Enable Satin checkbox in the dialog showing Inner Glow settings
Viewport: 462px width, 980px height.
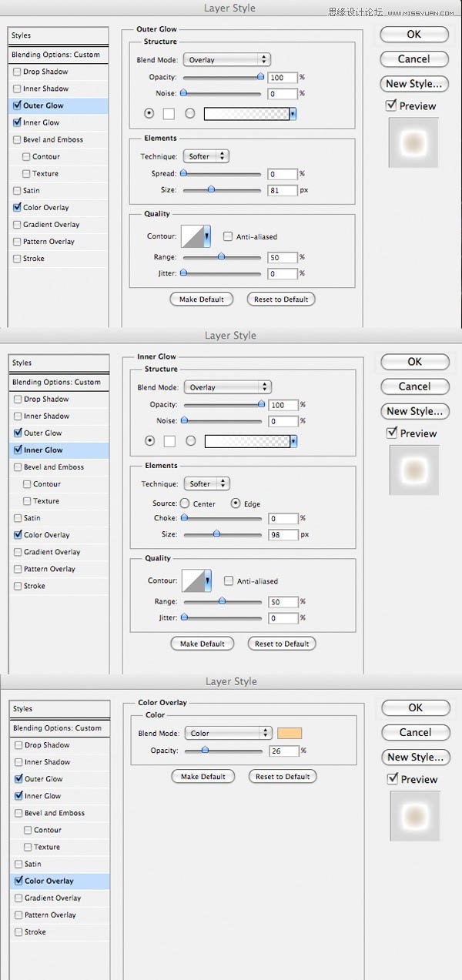coord(18,518)
